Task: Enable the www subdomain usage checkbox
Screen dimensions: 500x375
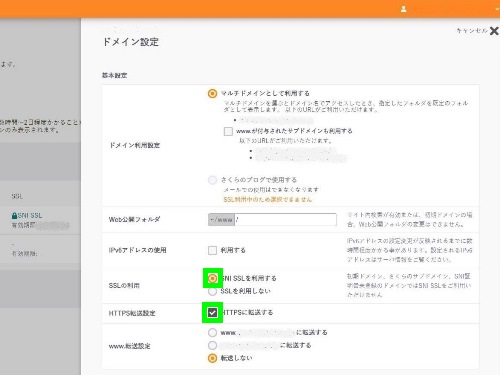Action: [228, 131]
